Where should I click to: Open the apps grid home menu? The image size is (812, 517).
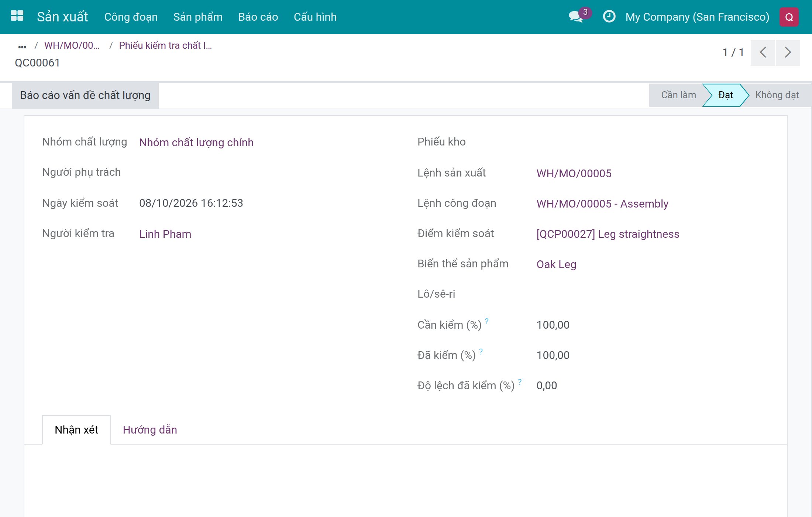(x=17, y=16)
